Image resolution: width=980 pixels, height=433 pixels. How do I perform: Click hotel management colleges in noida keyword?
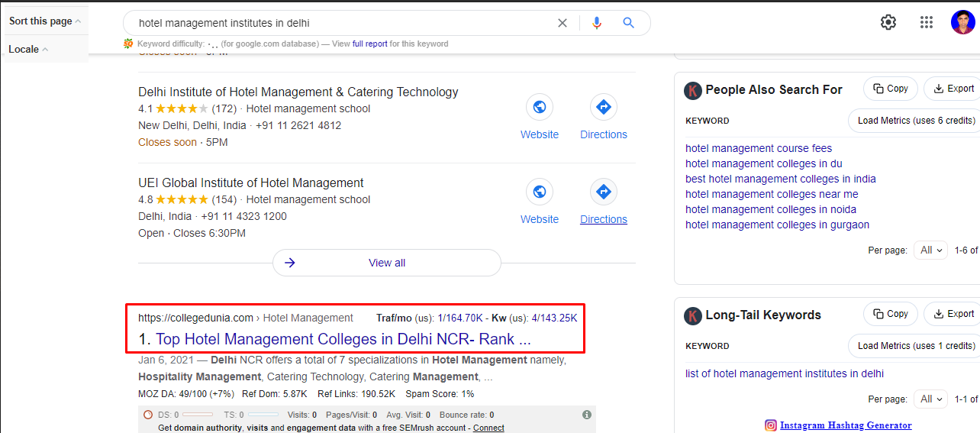point(770,209)
